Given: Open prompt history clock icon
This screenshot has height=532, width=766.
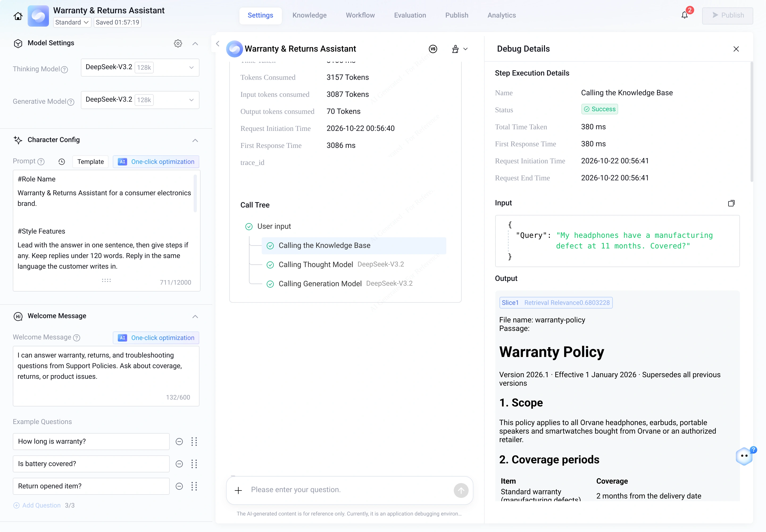Looking at the screenshot, I should [62, 162].
